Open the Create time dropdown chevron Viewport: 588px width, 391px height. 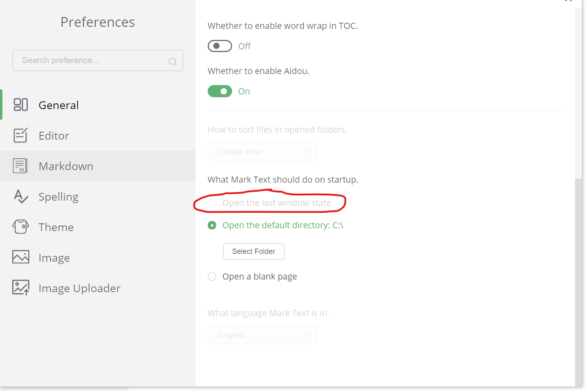[x=307, y=151]
